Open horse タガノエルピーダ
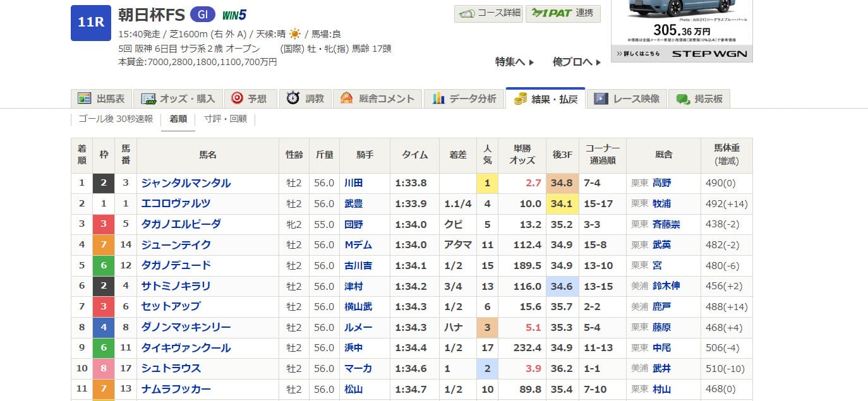 tap(181, 224)
